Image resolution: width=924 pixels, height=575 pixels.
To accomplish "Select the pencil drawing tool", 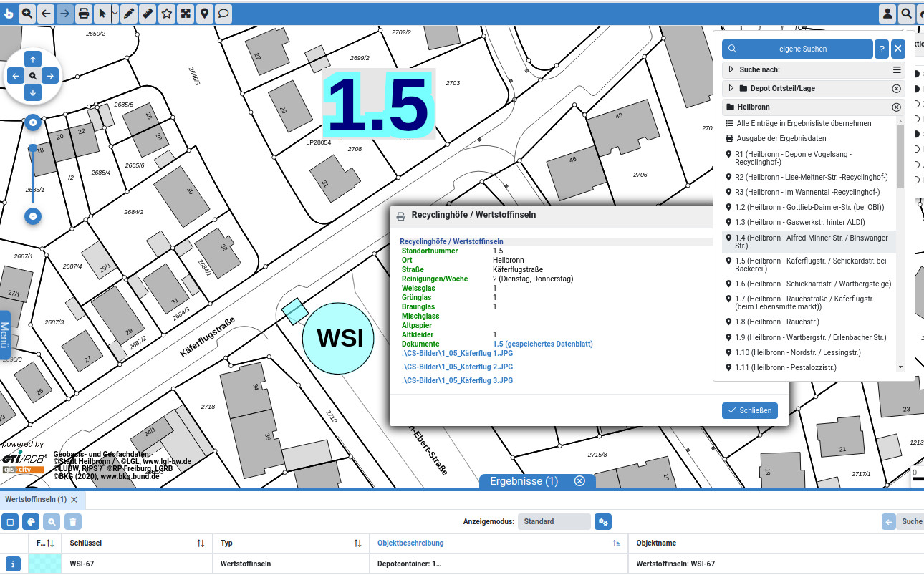I will point(129,13).
